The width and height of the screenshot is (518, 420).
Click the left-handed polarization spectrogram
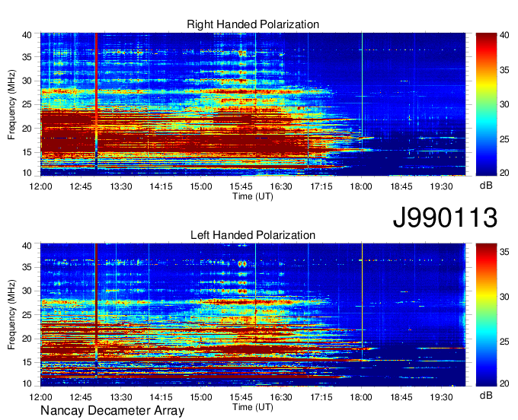pyautogui.click(x=253, y=315)
